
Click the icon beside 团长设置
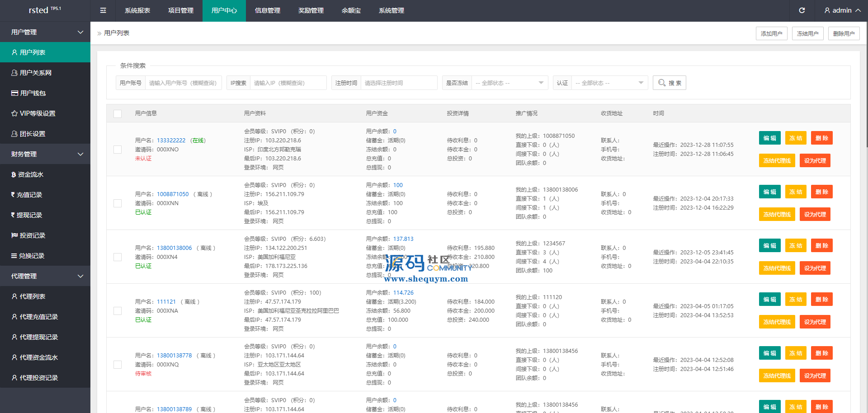pyautogui.click(x=14, y=134)
